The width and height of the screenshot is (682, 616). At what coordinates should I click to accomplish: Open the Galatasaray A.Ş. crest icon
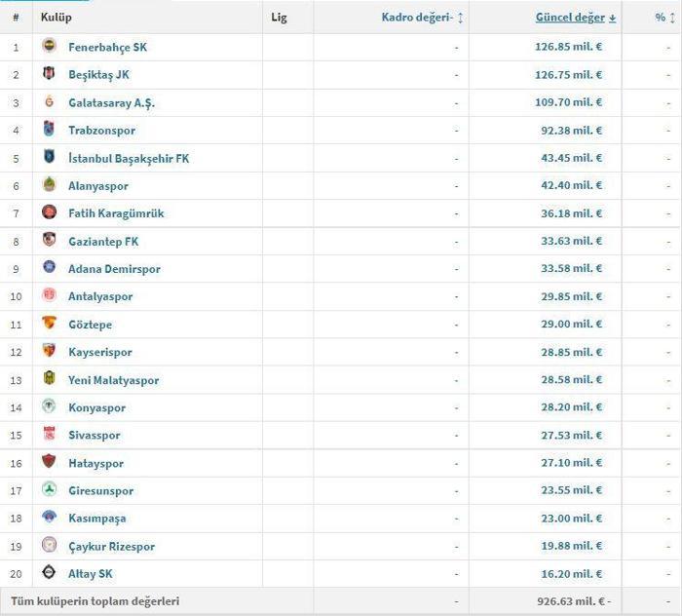coord(49,101)
